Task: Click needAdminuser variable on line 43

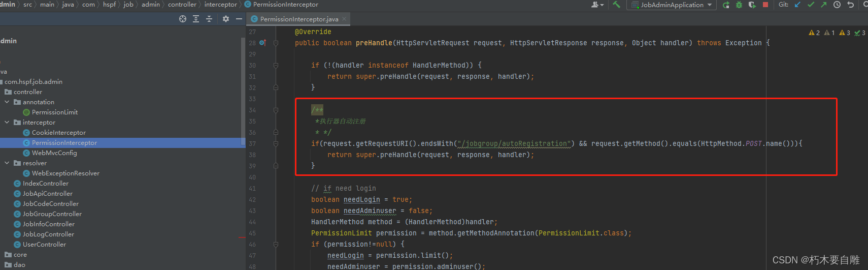Action: click(370, 211)
